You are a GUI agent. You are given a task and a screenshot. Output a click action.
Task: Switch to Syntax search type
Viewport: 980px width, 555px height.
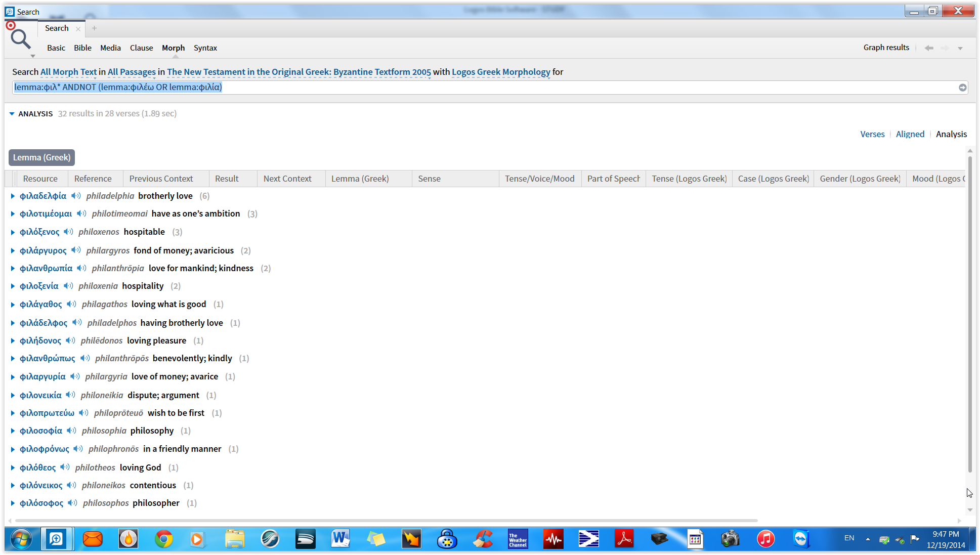point(205,48)
